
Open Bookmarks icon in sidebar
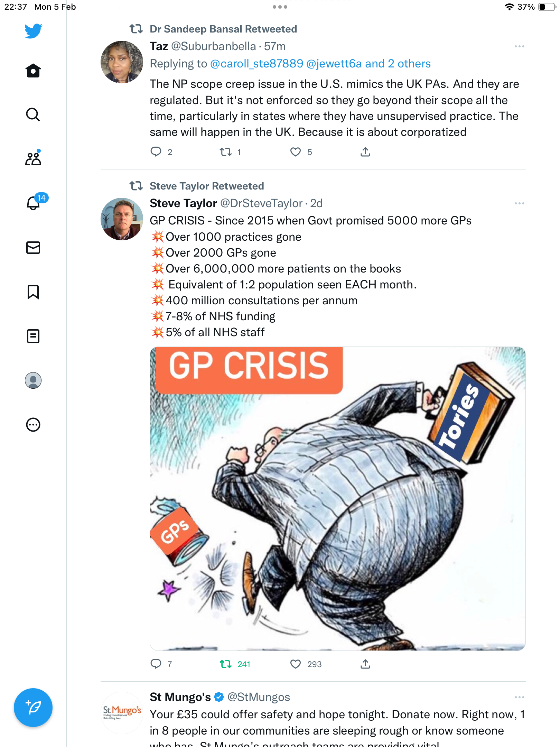33,292
